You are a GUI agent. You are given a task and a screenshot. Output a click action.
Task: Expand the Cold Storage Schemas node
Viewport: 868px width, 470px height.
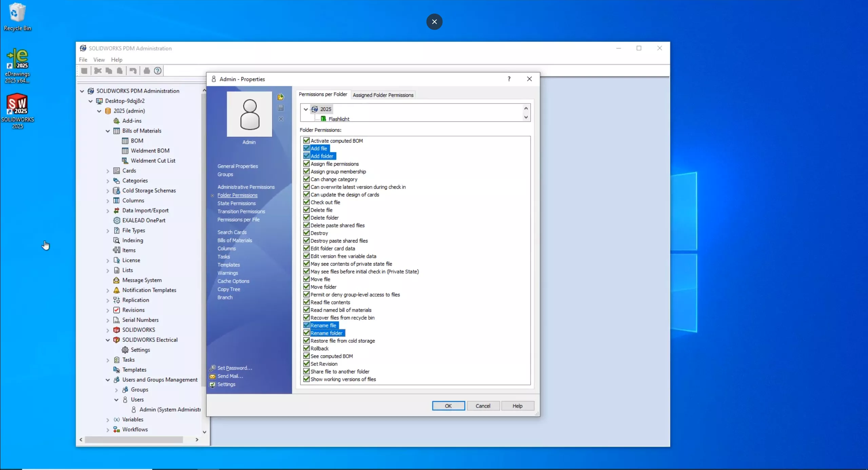(108, 191)
